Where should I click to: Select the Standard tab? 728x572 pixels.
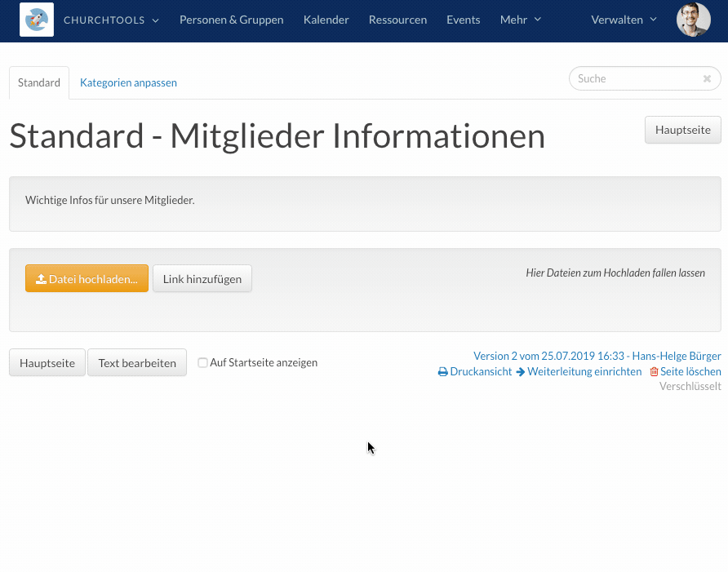39,82
